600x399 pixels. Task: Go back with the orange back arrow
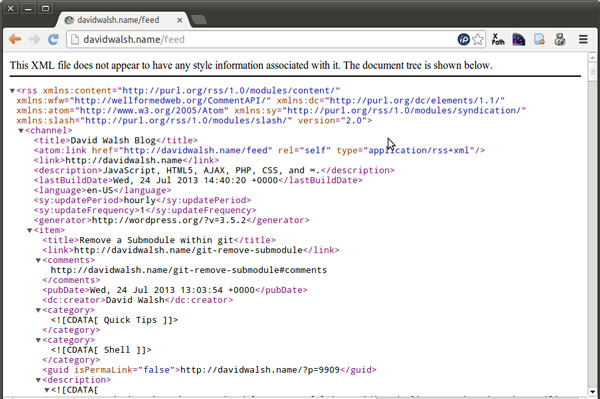(x=15, y=39)
